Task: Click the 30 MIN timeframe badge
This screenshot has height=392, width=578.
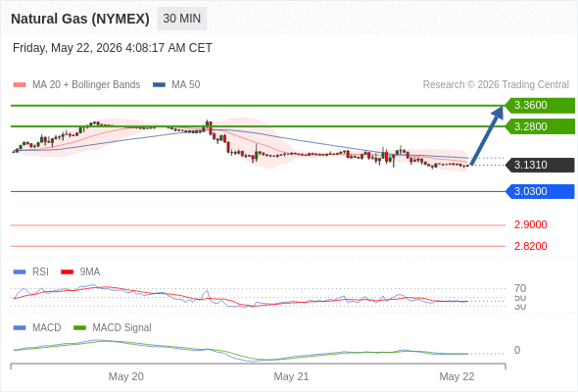Action: pyautogui.click(x=182, y=19)
